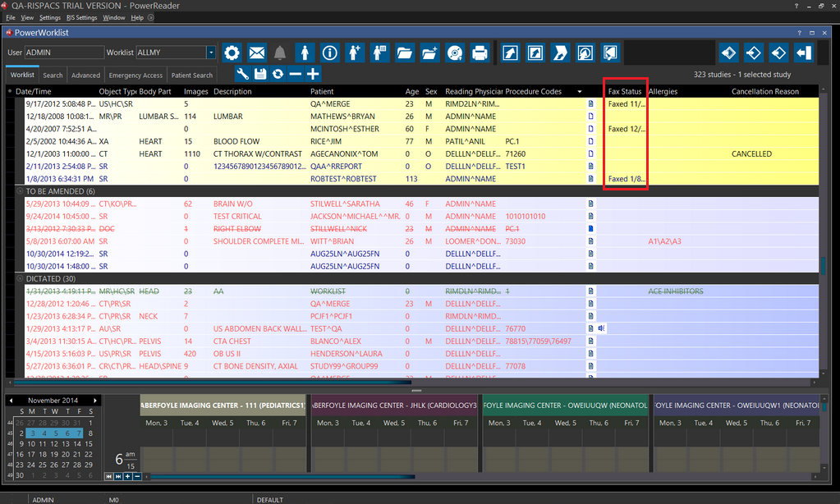Switch to the Emergency Access tab
Screen dimensions: 840x504
pyautogui.click(x=135, y=76)
